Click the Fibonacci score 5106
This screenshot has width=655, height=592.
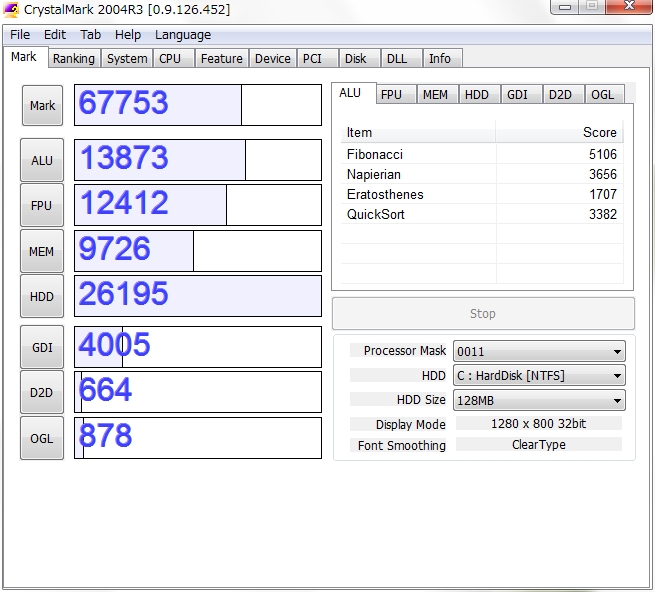[603, 154]
